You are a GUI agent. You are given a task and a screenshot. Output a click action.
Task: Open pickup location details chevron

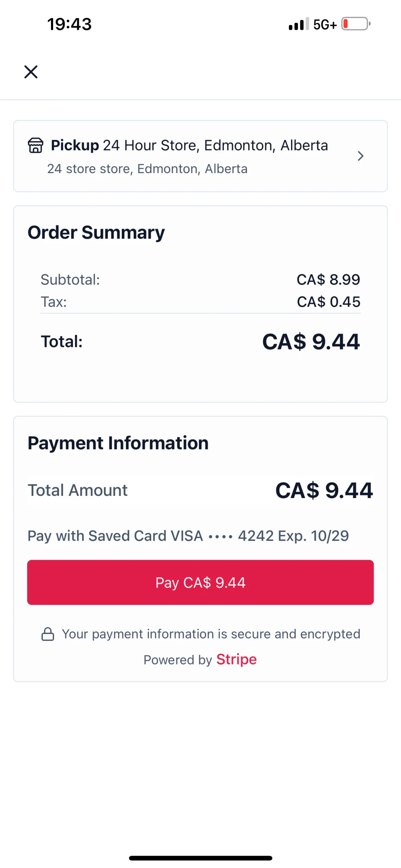(360, 156)
